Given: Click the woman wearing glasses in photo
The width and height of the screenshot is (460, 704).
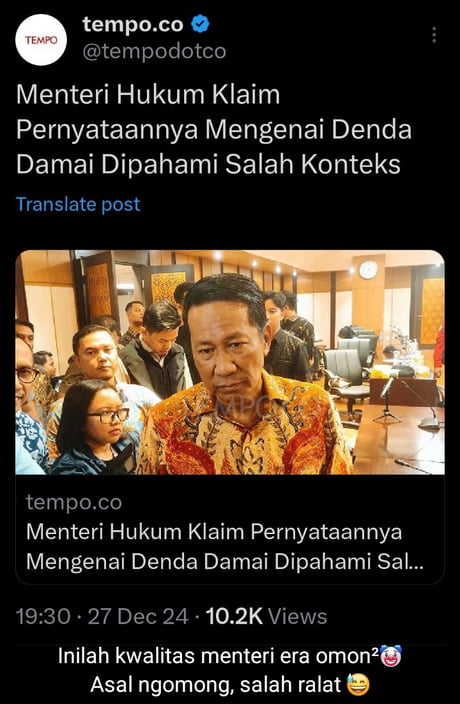Looking at the screenshot, I should pos(96,427).
